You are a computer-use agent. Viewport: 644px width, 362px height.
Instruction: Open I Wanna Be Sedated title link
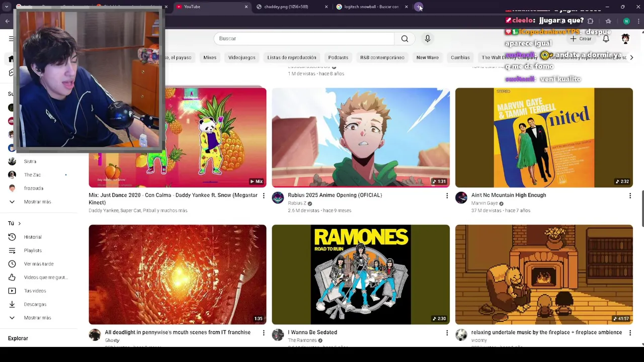312,332
